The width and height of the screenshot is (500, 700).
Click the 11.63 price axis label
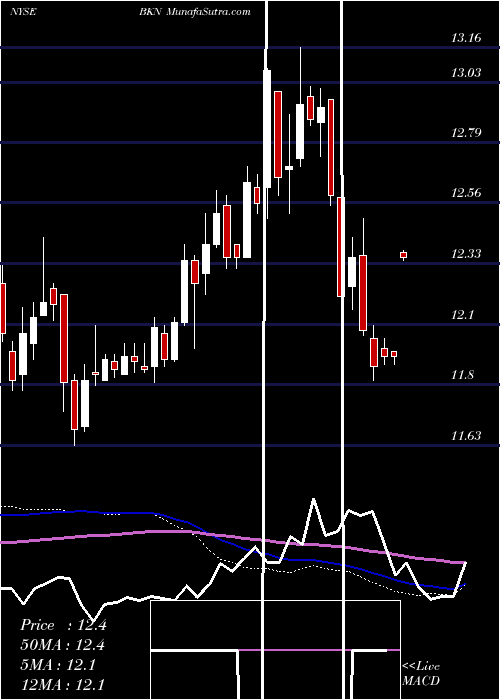click(x=466, y=435)
